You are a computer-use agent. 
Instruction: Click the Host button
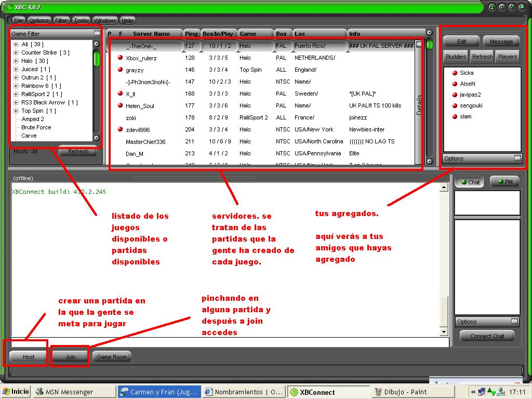point(29,356)
